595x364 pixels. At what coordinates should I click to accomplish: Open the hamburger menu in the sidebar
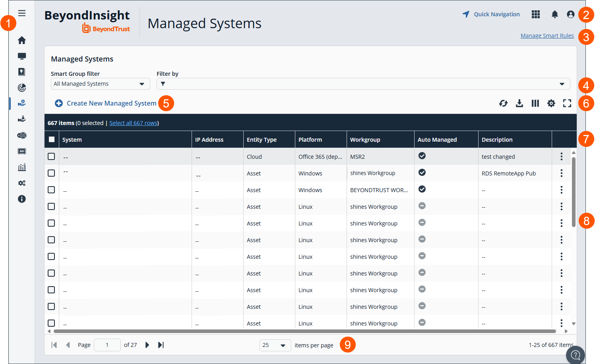point(22,13)
